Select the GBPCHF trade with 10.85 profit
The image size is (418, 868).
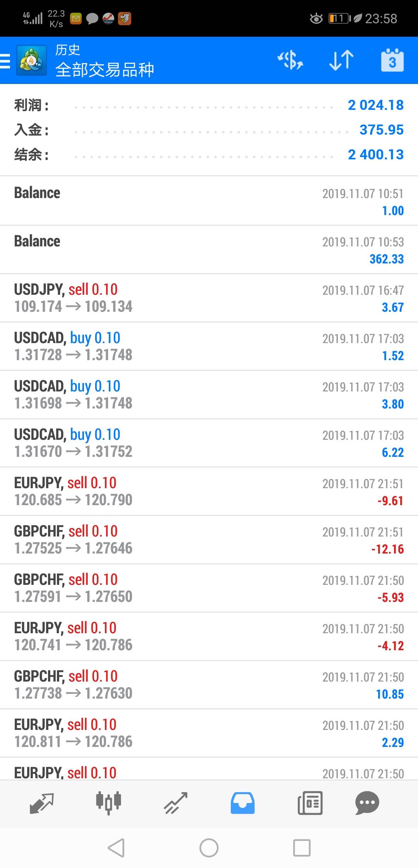click(x=209, y=685)
